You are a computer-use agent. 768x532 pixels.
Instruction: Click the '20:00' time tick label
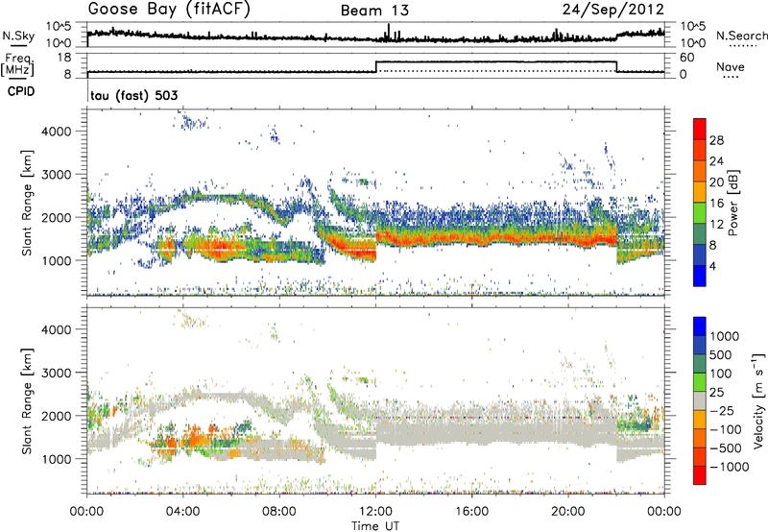[568, 512]
